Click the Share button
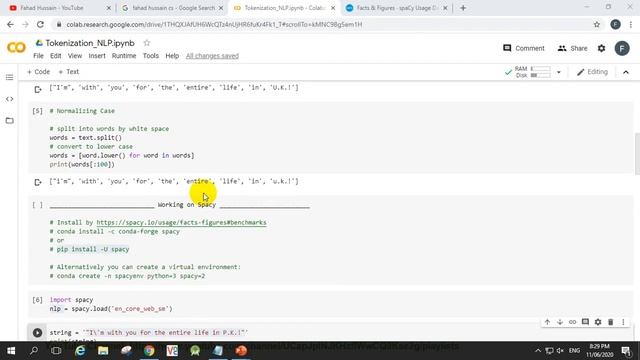Screen dimensions: 640x360 click(x=572, y=48)
